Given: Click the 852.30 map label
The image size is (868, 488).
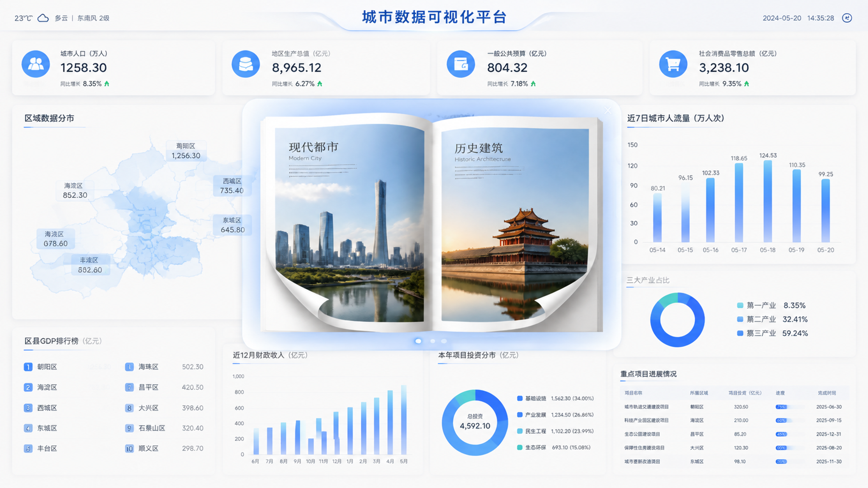Looking at the screenshot, I should pyautogui.click(x=75, y=191).
